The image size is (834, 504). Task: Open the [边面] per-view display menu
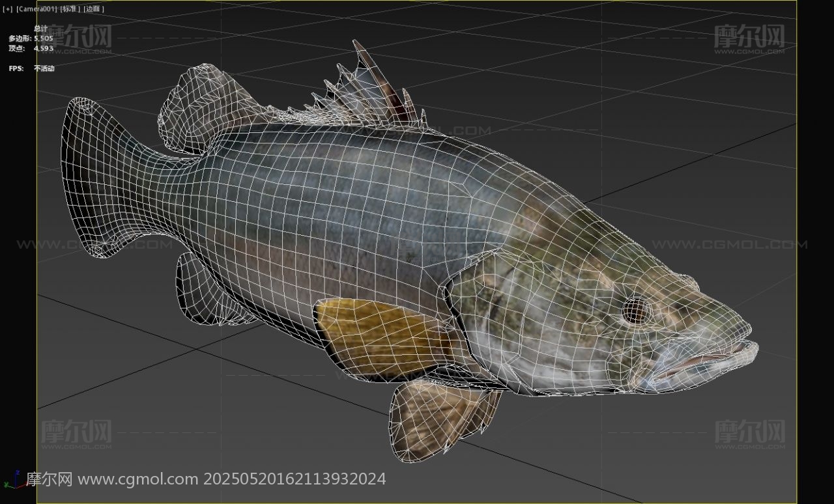[x=94, y=9]
